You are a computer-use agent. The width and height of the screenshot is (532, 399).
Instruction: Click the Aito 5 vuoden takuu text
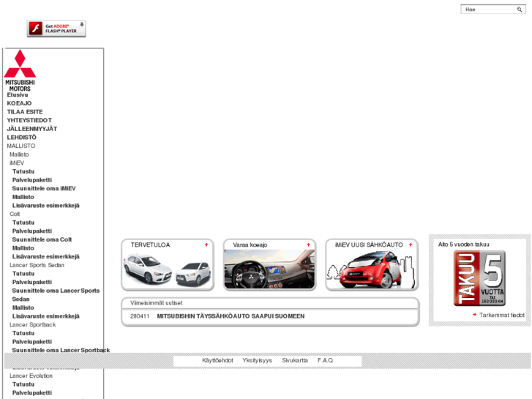click(463, 245)
